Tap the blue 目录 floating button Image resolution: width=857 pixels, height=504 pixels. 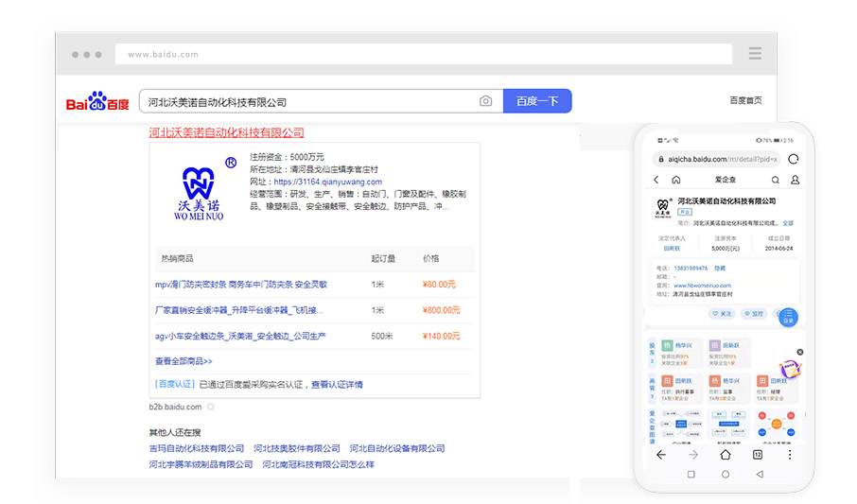pyautogui.click(x=788, y=317)
